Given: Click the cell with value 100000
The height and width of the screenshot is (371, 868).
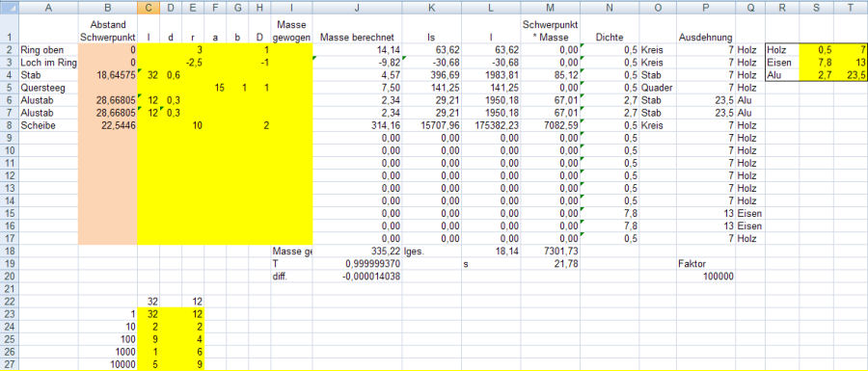Looking at the screenshot, I should click(x=706, y=277).
